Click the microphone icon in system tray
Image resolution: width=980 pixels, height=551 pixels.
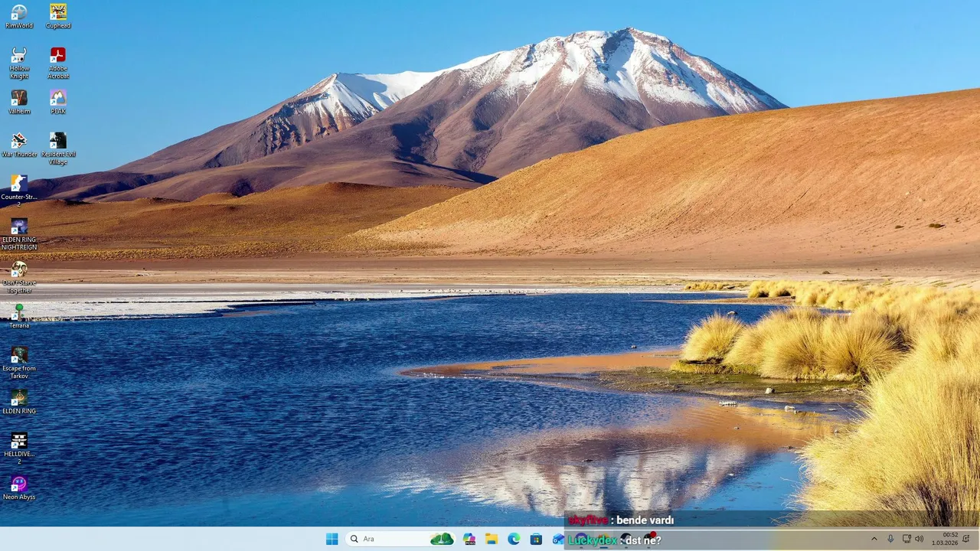(890, 539)
